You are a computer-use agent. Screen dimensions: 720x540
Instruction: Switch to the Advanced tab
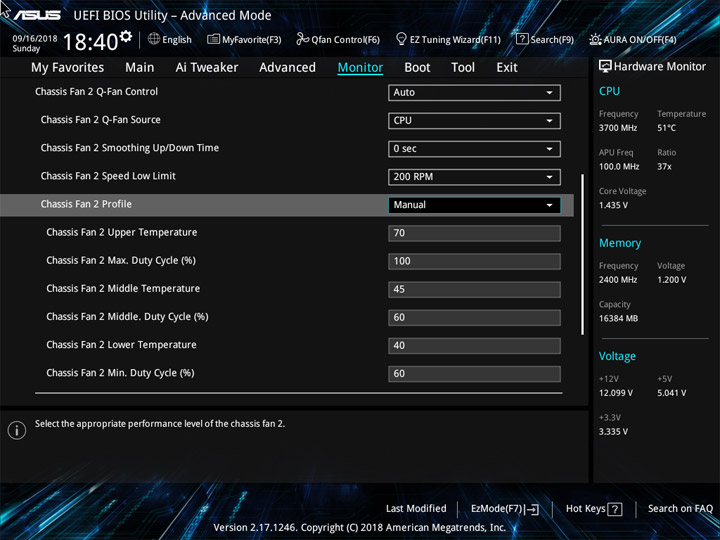pyautogui.click(x=287, y=68)
